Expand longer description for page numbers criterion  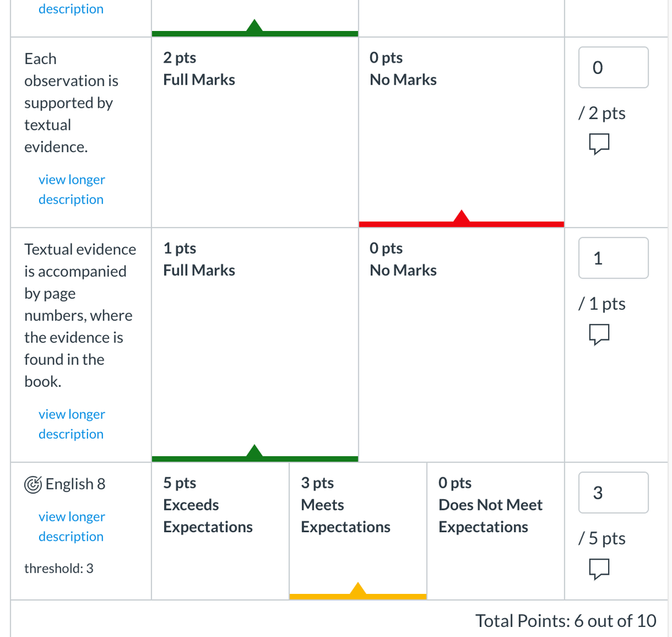coord(71,424)
